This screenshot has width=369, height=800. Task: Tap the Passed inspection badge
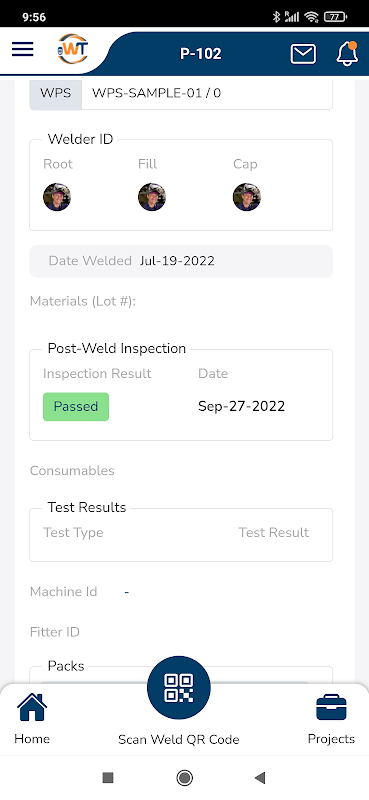pos(76,407)
